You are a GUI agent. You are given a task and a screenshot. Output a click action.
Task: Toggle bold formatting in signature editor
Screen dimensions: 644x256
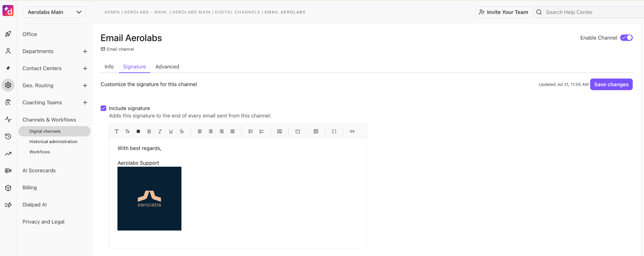149,131
